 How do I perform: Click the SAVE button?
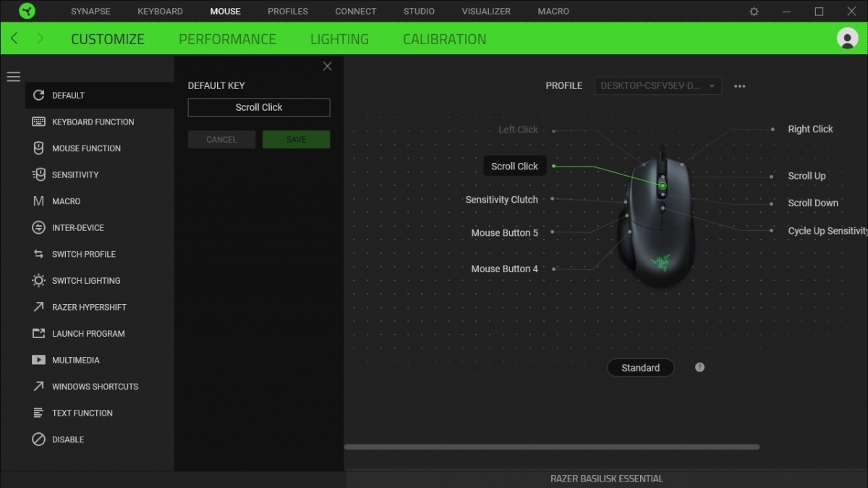pyautogui.click(x=296, y=140)
